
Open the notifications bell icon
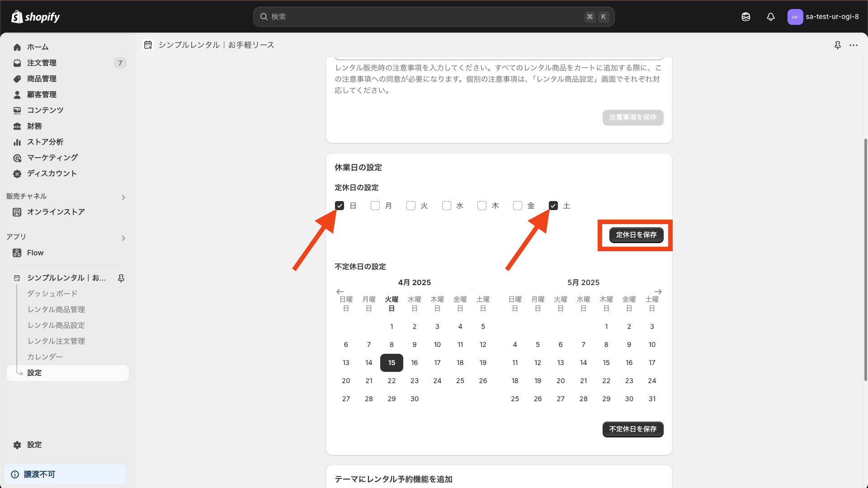pyautogui.click(x=771, y=17)
